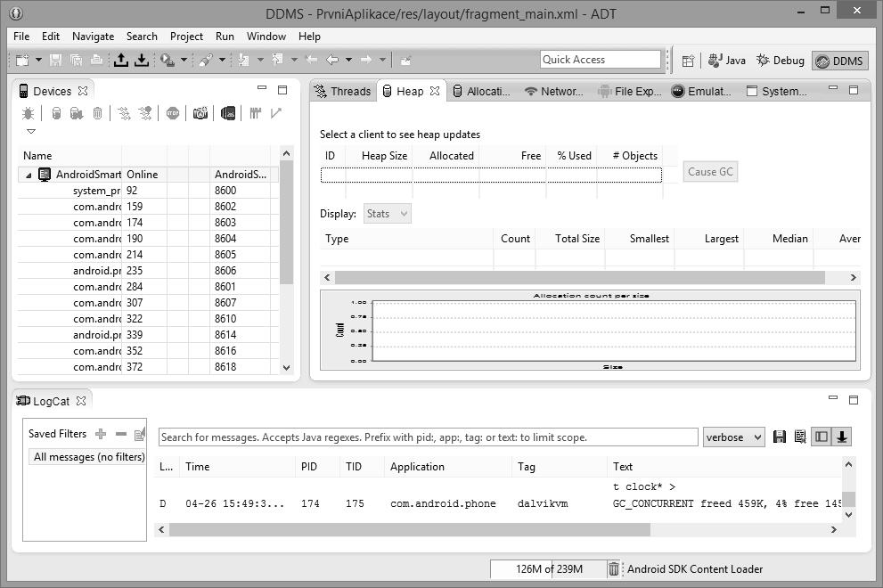This screenshot has width=883, height=588.
Task: Click the Update Threads icon in Devices
Action: tap(124, 113)
